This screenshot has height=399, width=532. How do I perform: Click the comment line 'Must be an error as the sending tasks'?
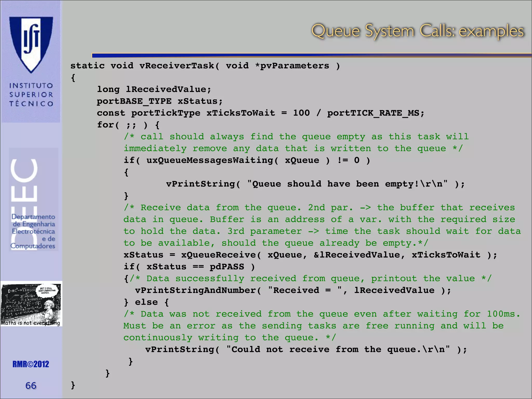(x=314, y=326)
